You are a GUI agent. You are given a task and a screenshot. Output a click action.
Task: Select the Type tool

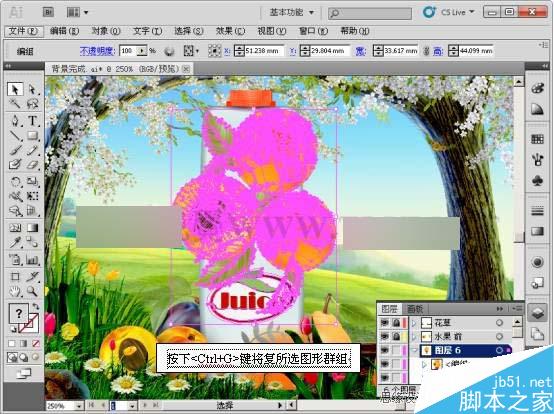click(33, 121)
